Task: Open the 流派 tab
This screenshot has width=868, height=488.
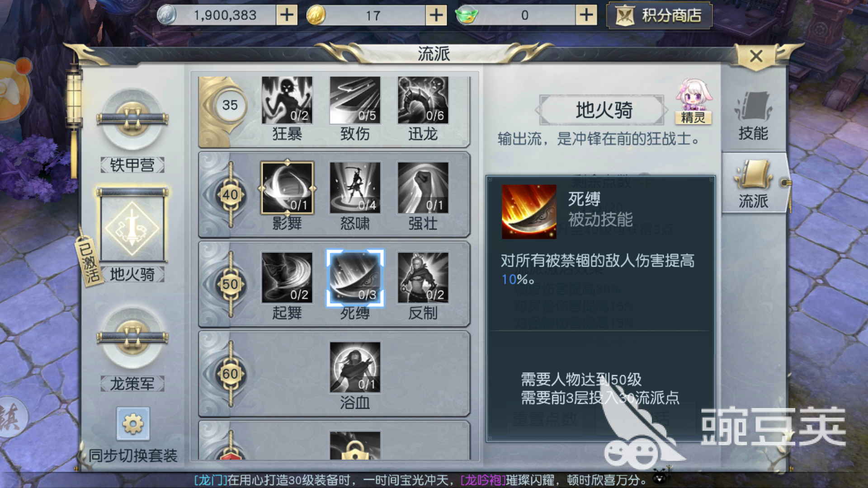Action: (753, 184)
